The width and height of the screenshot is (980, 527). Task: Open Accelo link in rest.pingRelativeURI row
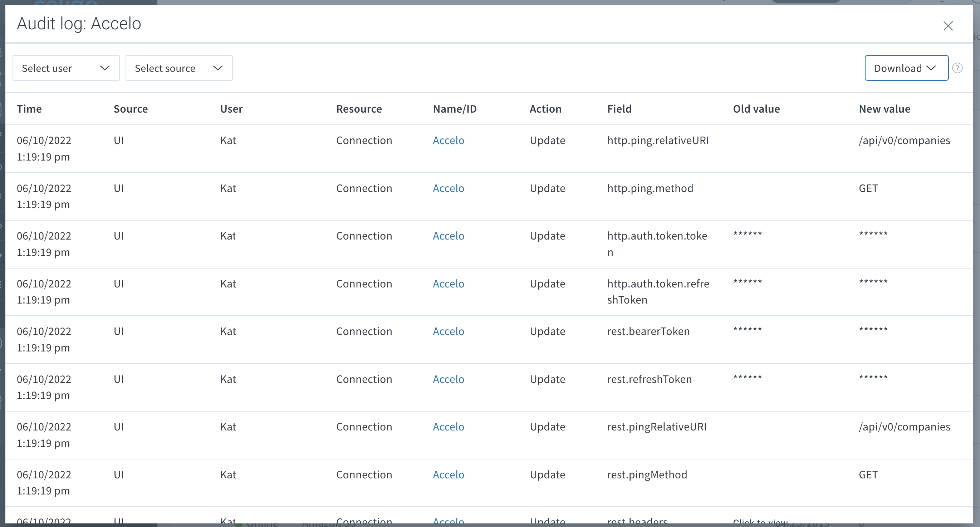pyautogui.click(x=448, y=427)
